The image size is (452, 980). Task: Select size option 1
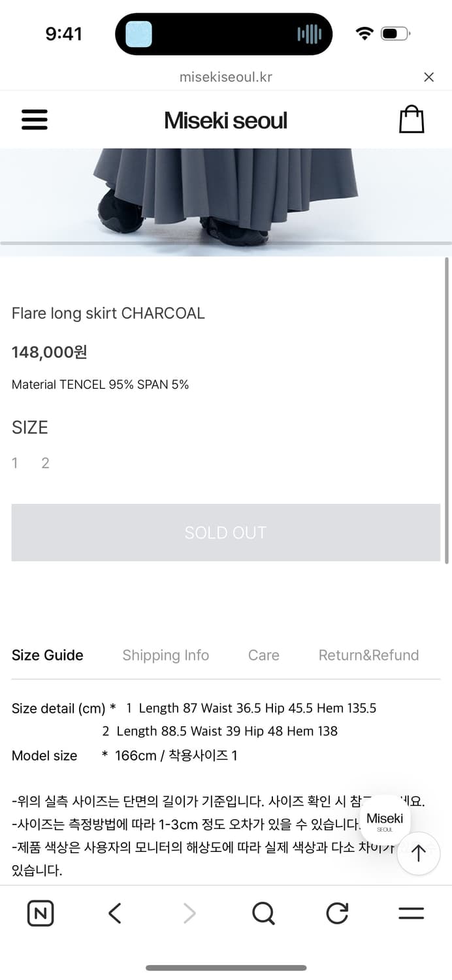[x=15, y=463]
